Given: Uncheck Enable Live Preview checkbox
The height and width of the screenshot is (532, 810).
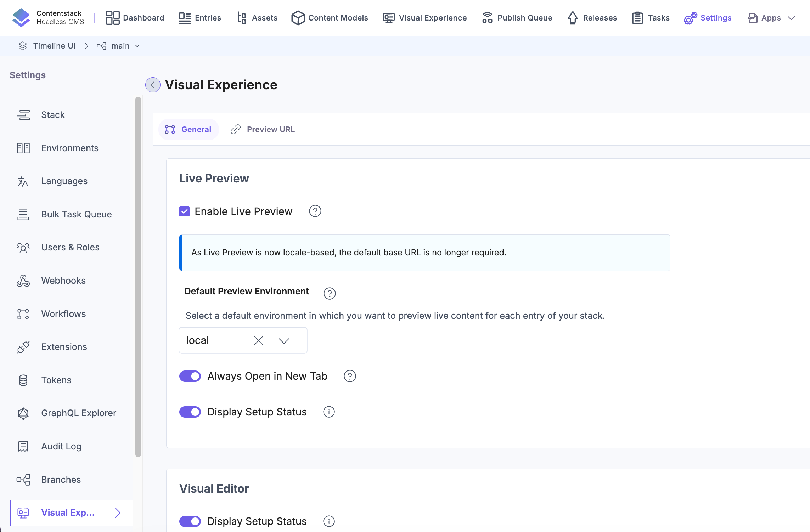Looking at the screenshot, I should click(184, 211).
